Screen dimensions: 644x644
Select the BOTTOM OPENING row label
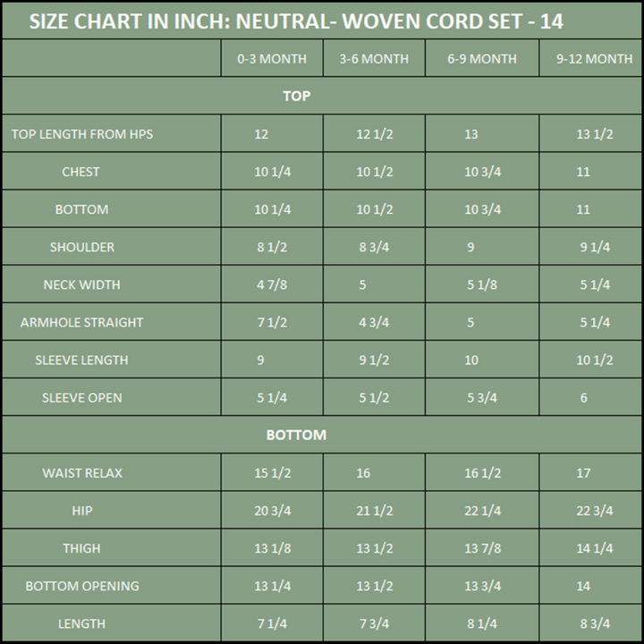pos(82,586)
